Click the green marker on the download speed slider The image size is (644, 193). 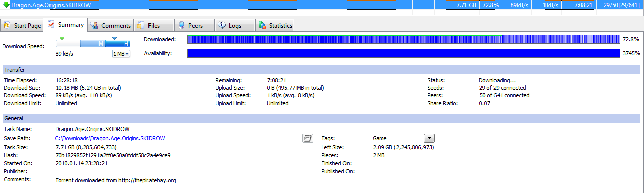(62, 38)
